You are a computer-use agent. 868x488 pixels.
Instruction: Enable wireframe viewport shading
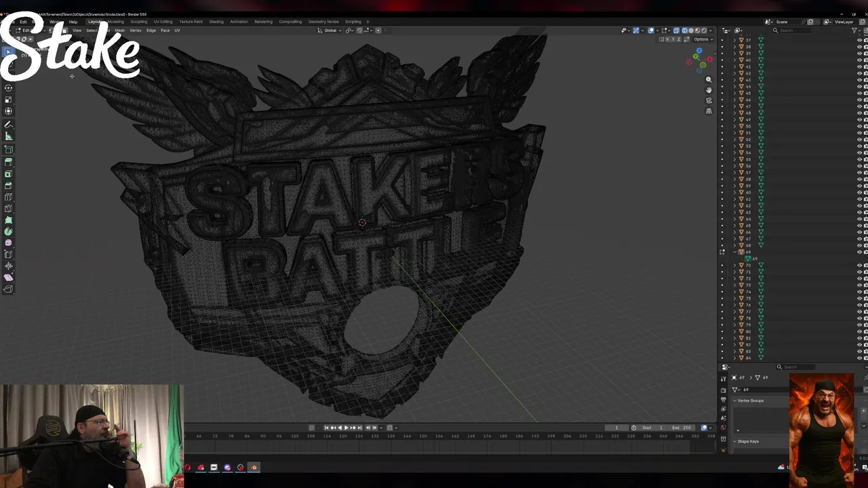pos(684,30)
